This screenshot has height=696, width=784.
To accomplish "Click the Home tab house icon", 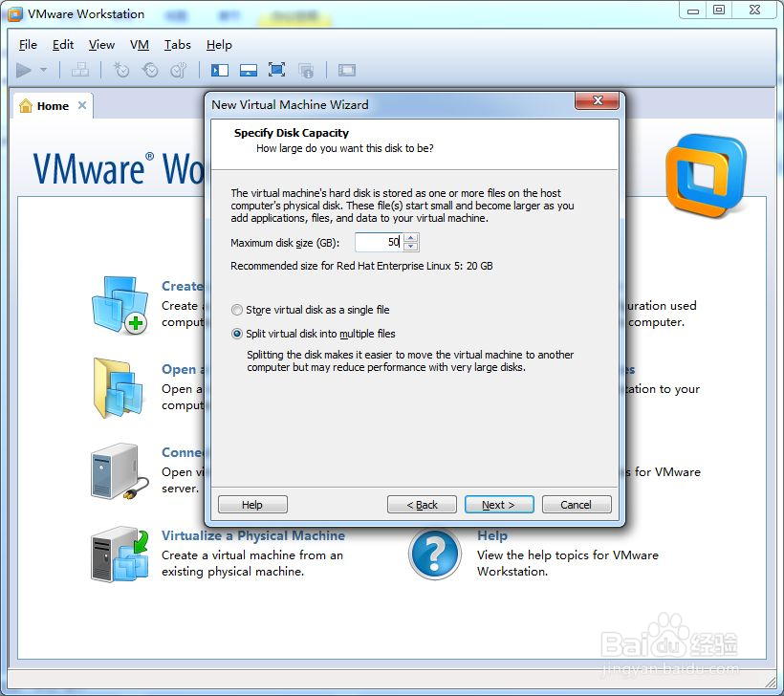I will pos(26,105).
